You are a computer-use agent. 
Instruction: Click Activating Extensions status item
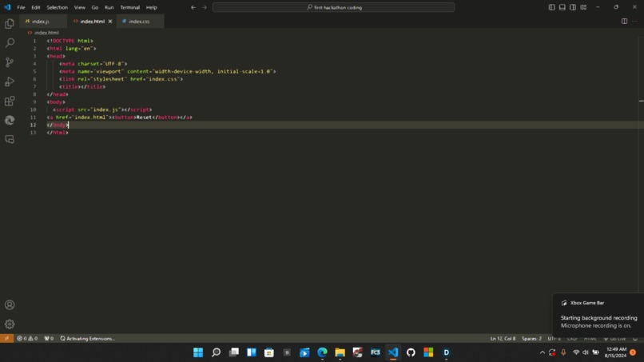[x=87, y=339]
